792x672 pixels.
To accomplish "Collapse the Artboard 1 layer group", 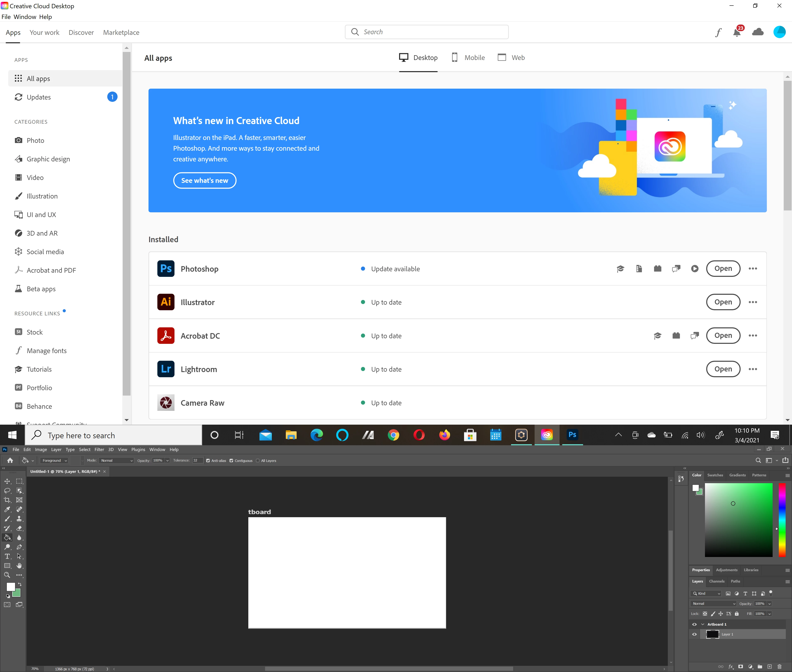I will pyautogui.click(x=703, y=624).
